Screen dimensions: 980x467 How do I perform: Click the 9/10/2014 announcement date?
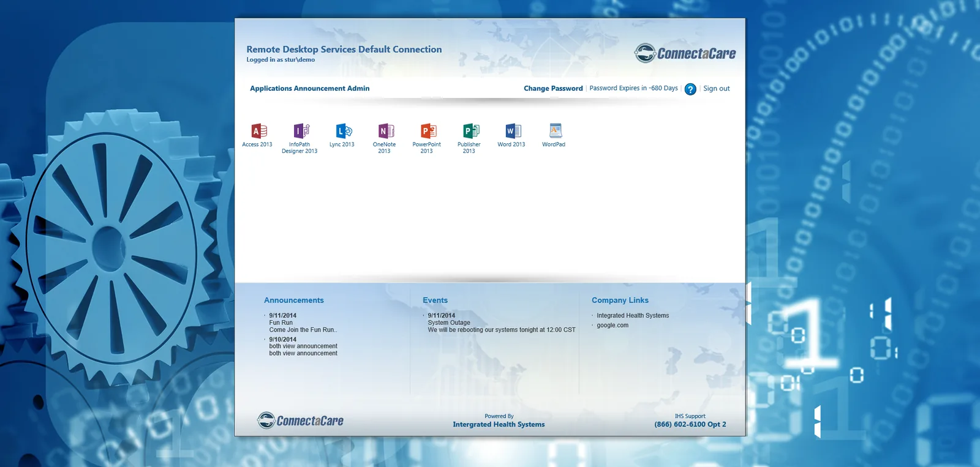pyautogui.click(x=282, y=340)
